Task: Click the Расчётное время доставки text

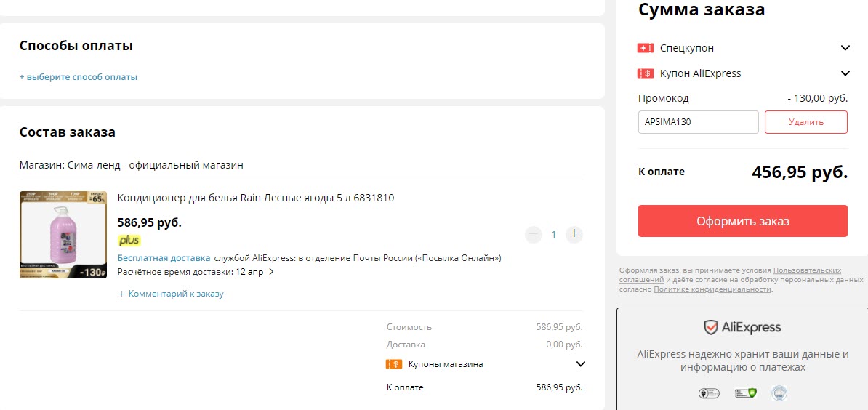Action: coord(192,272)
